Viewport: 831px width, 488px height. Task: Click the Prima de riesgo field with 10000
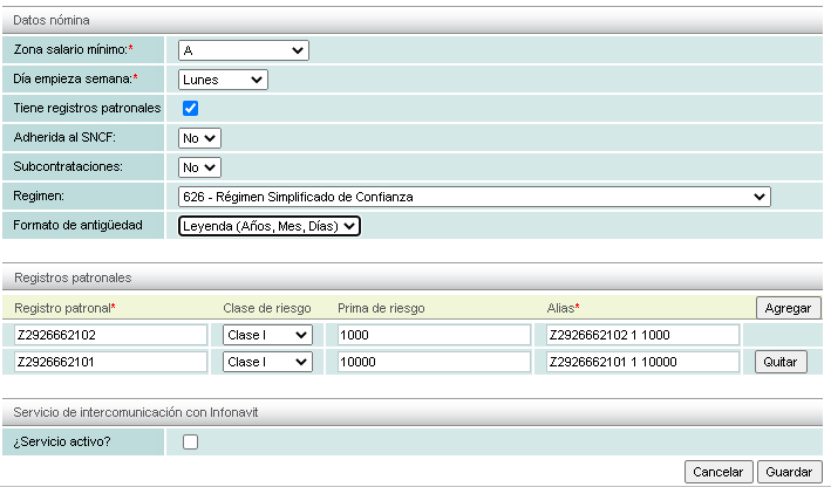pyautogui.click(x=432, y=362)
